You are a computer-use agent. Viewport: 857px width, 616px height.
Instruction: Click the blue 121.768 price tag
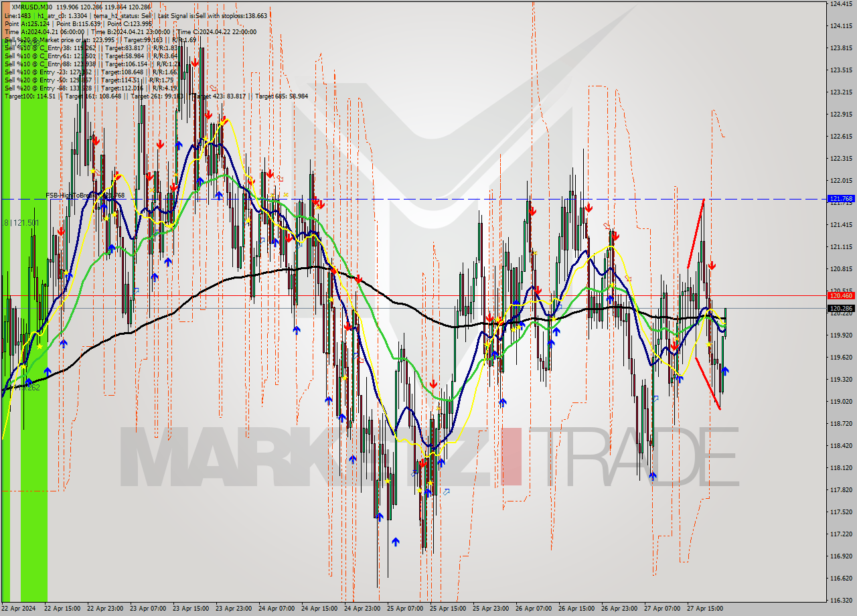842,199
